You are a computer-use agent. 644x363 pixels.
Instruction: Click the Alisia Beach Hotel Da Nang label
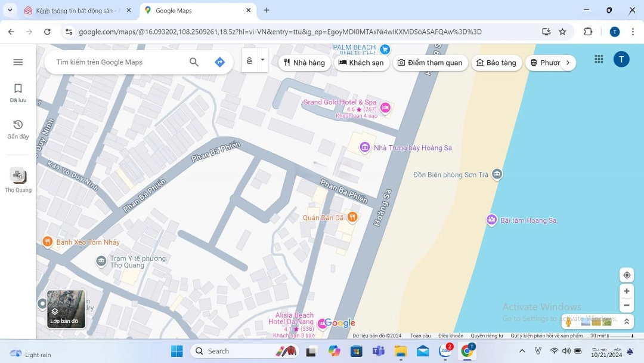tap(291, 318)
